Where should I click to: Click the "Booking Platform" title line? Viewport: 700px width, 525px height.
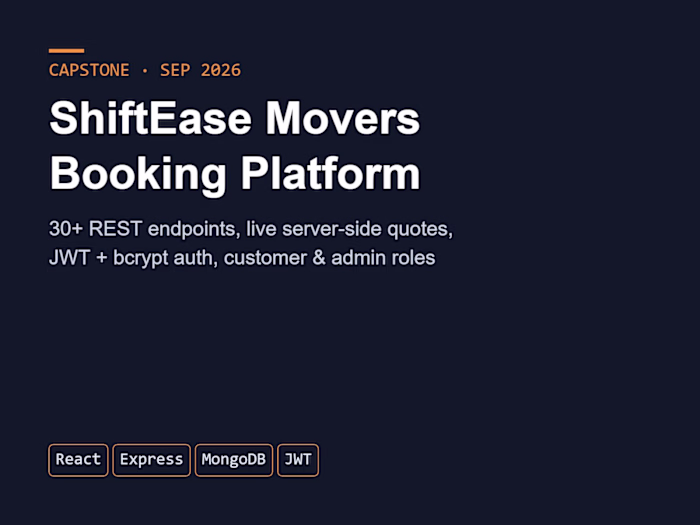234,174
